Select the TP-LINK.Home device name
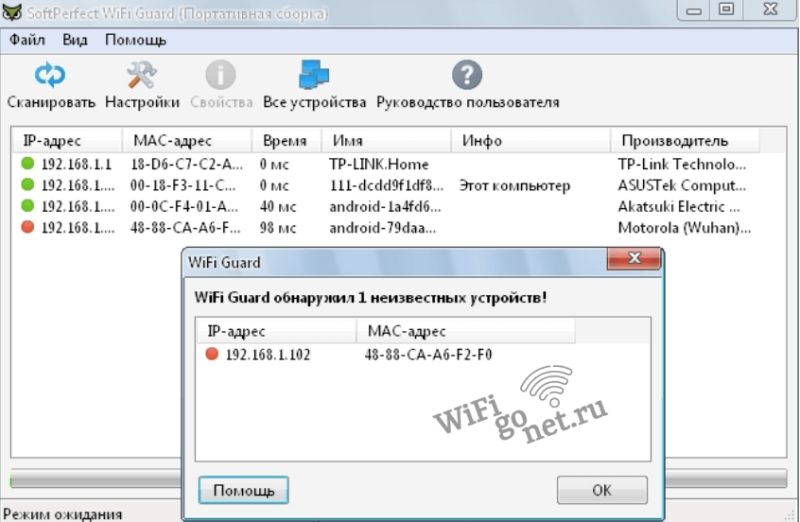Image resolution: width=800 pixels, height=522 pixels. tap(379, 164)
